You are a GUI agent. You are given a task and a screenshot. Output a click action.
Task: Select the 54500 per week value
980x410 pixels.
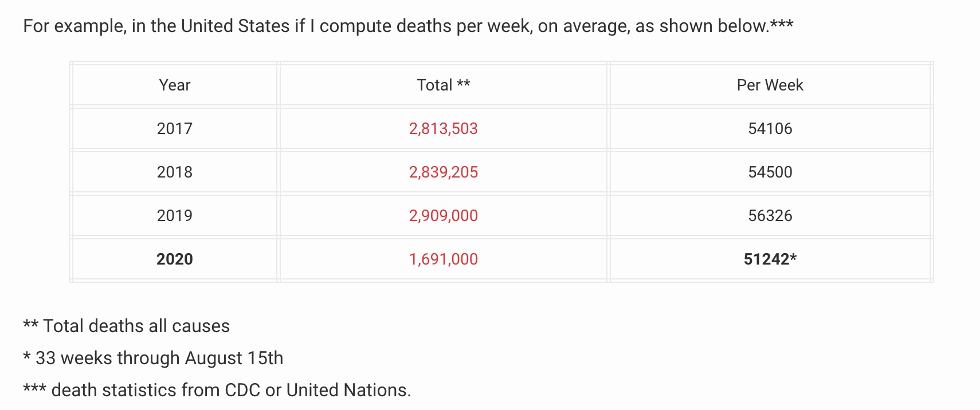pos(770,172)
